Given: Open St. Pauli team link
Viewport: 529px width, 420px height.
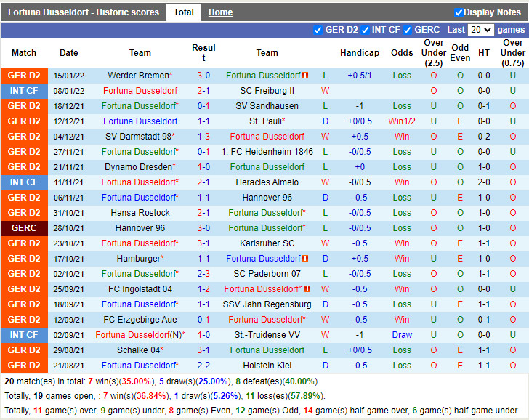Looking at the screenshot, I should pos(265,121).
